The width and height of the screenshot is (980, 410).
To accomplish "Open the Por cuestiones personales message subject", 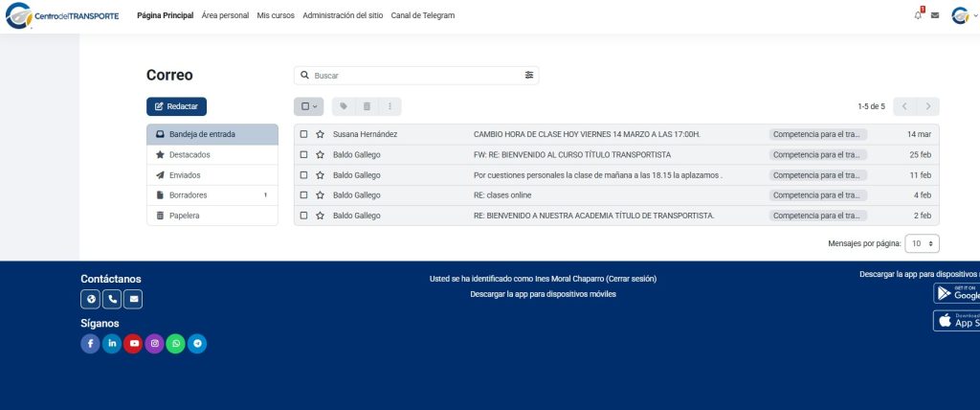I will coord(598,175).
